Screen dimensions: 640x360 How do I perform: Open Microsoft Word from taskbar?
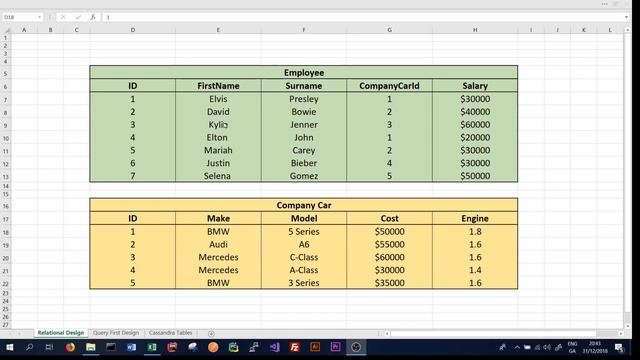(x=131, y=347)
